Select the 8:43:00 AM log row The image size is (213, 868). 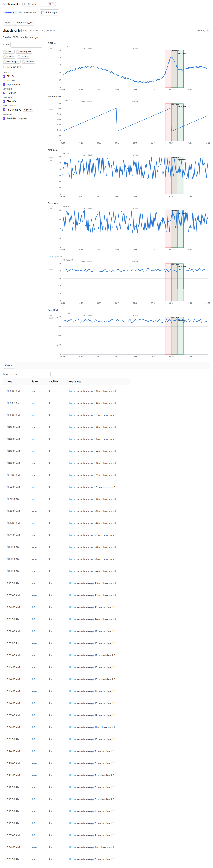(x=67, y=691)
